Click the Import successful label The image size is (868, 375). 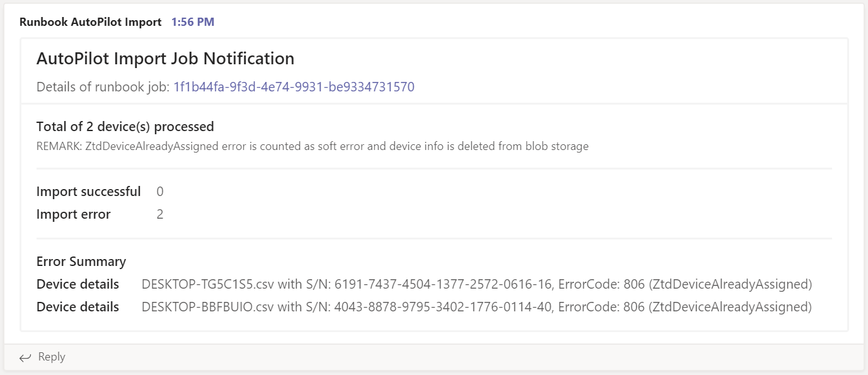coord(88,192)
